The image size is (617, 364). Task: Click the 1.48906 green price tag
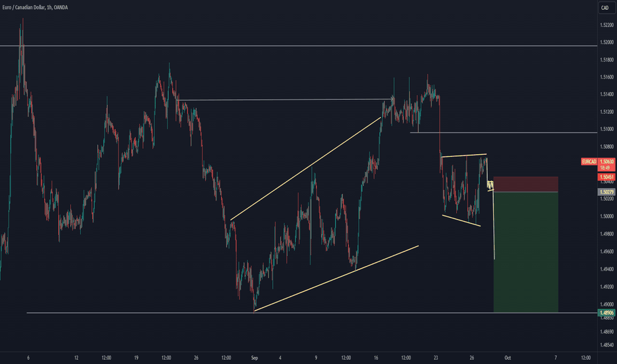(607, 313)
